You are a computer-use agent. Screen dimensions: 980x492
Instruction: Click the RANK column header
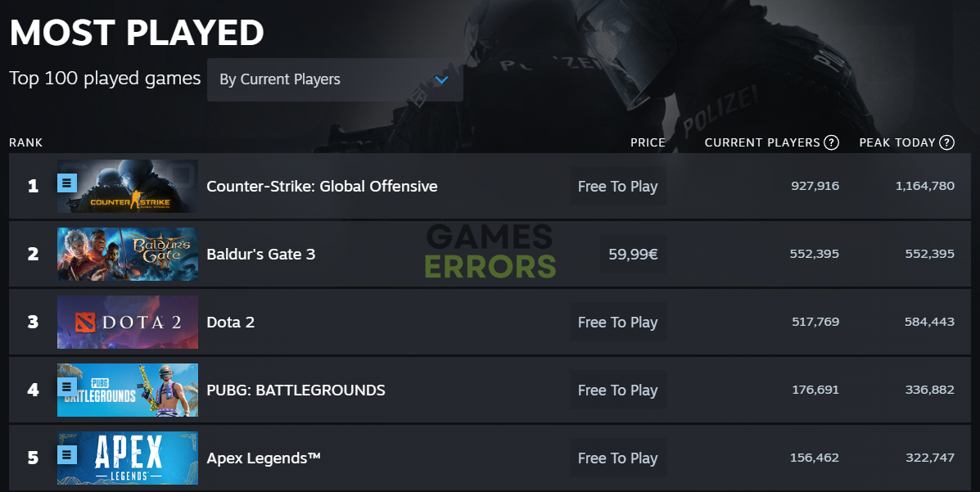tap(25, 142)
